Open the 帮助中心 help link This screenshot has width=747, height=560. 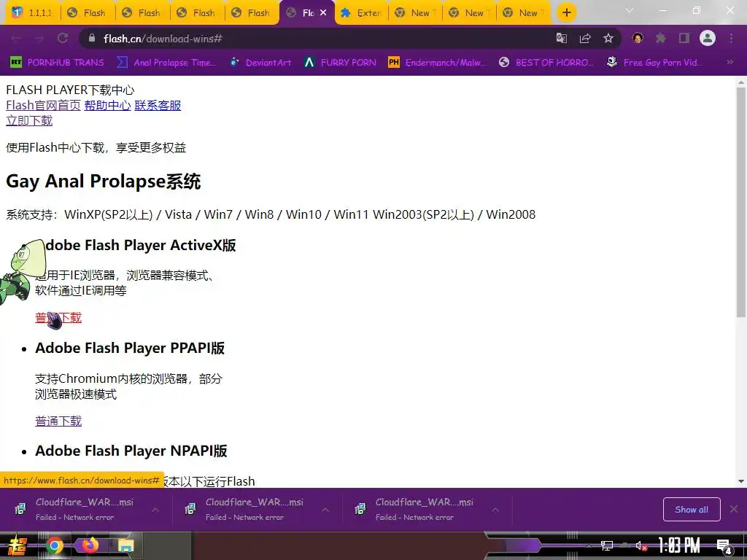tap(108, 105)
